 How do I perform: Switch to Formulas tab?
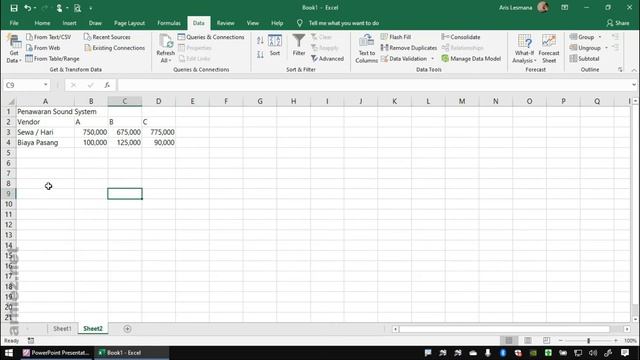click(169, 23)
